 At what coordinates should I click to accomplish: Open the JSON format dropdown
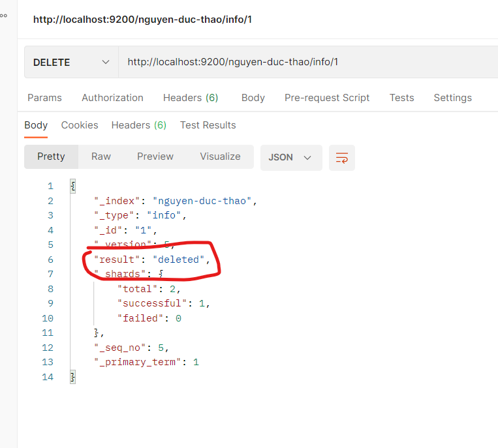click(291, 158)
